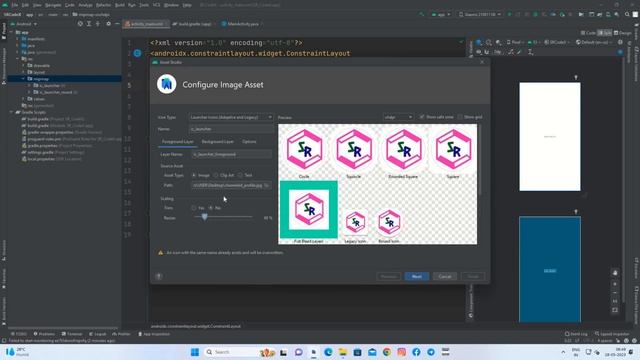Screen dimensions: 640x360
Task: Collapse the app tree node
Action: [x=11, y=32]
